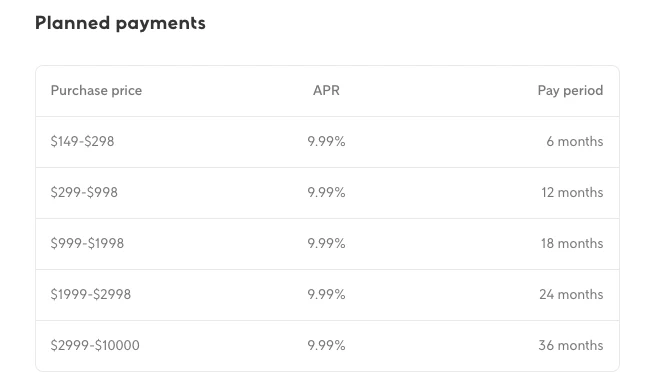This screenshot has width=654, height=388.
Task: Select the 6 months pay period cell
Action: [575, 141]
